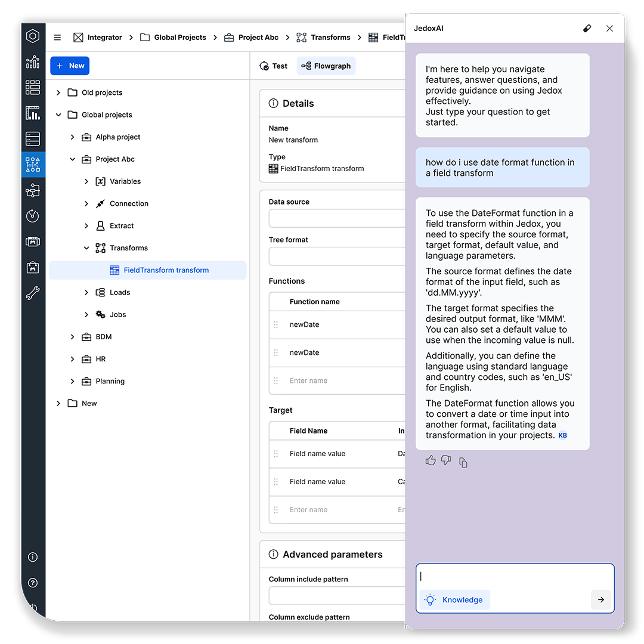Collapse the Project Abc tree item
Image resolution: width=644 pixels, height=644 pixels.
72,159
